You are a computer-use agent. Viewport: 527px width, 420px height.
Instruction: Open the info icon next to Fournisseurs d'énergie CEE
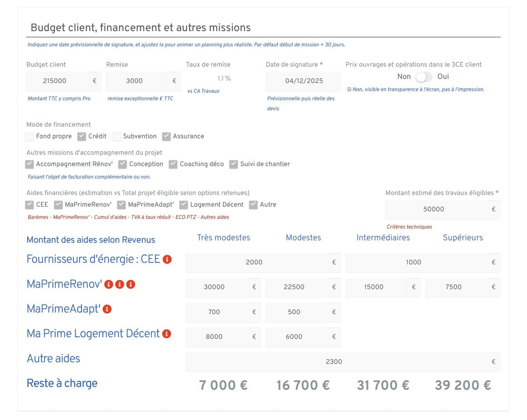tap(167, 259)
